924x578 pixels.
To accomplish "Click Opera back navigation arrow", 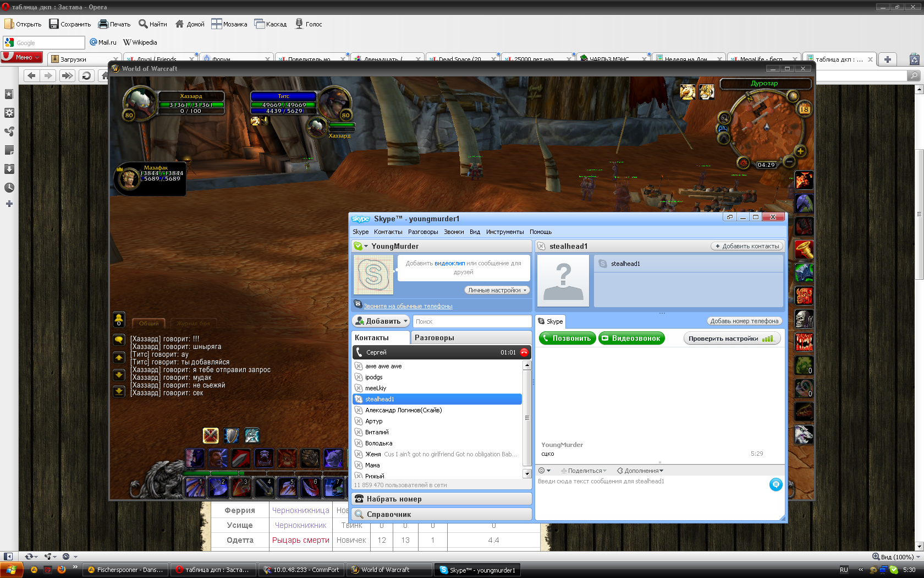I will coord(31,75).
